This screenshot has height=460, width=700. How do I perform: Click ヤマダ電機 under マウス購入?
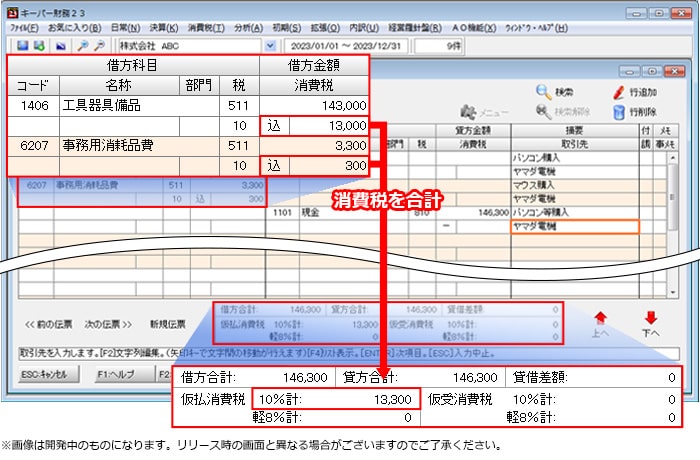[575, 199]
